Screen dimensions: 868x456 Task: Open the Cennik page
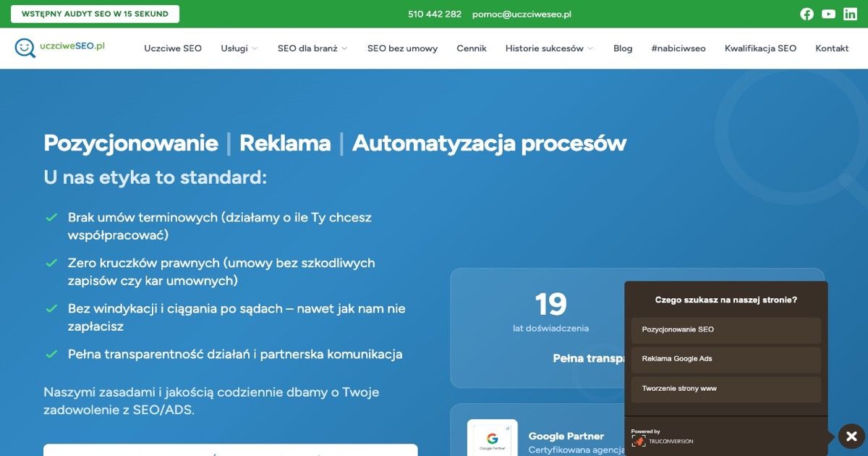tap(472, 48)
